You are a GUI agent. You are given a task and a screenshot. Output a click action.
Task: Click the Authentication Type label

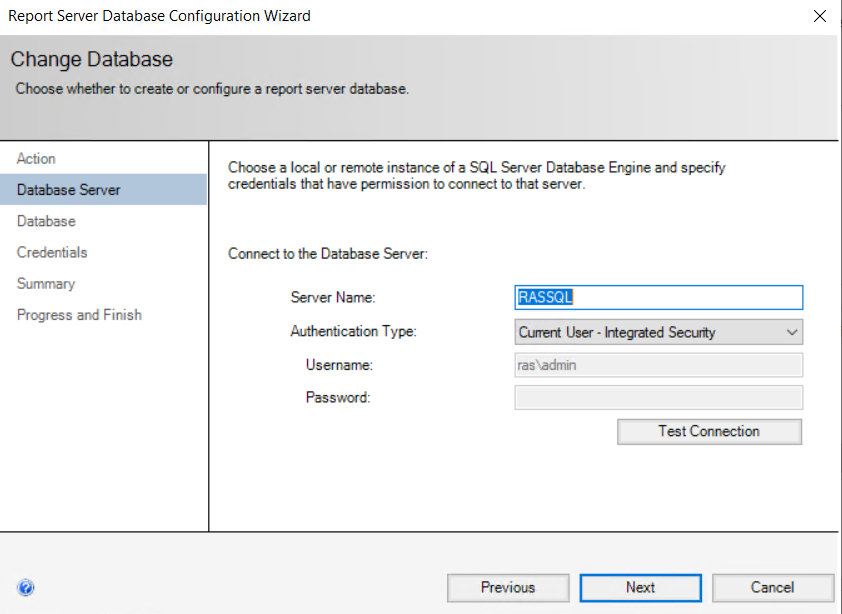(353, 331)
